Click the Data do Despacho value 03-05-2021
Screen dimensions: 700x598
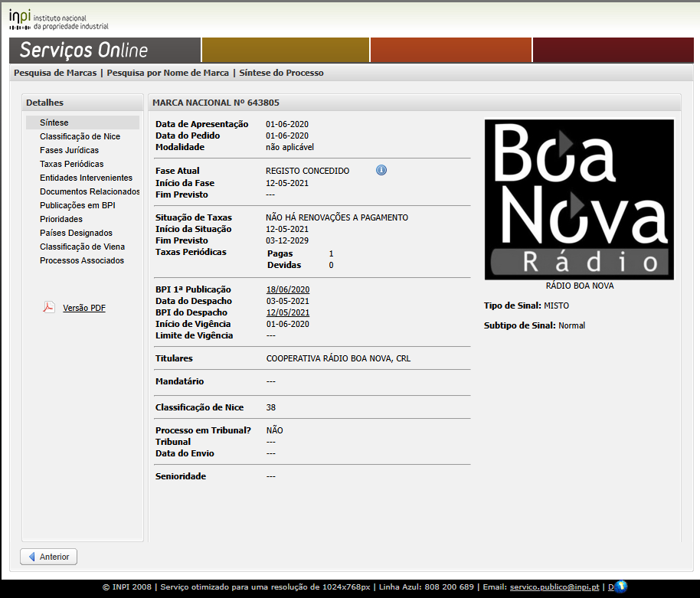[288, 301]
